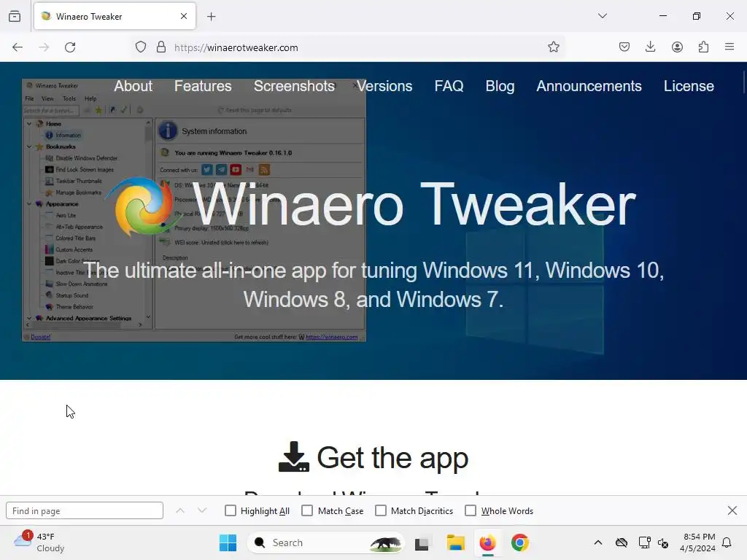Click the Get the app heading
Viewport: 747px width, 560px height.
(x=392, y=458)
